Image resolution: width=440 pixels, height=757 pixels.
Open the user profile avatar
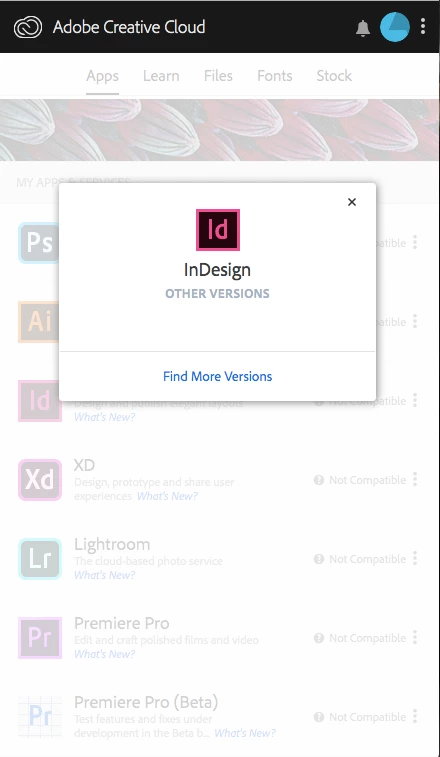[395, 27]
